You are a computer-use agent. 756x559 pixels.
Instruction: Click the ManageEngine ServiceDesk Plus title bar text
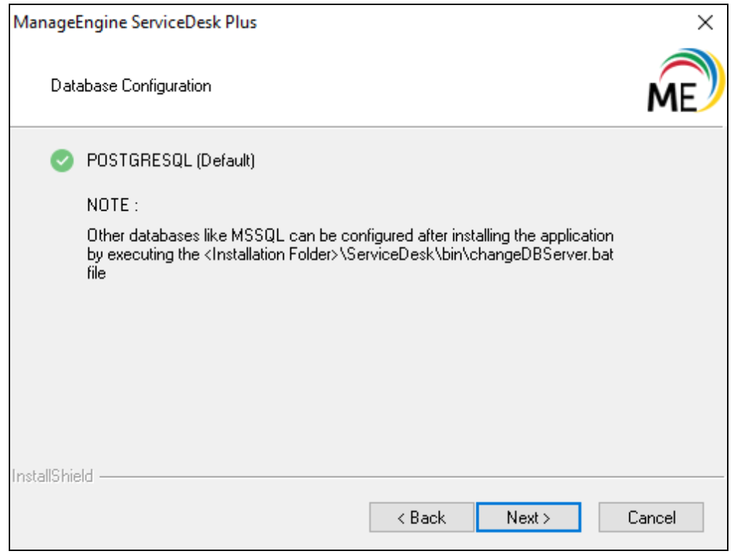(x=135, y=23)
